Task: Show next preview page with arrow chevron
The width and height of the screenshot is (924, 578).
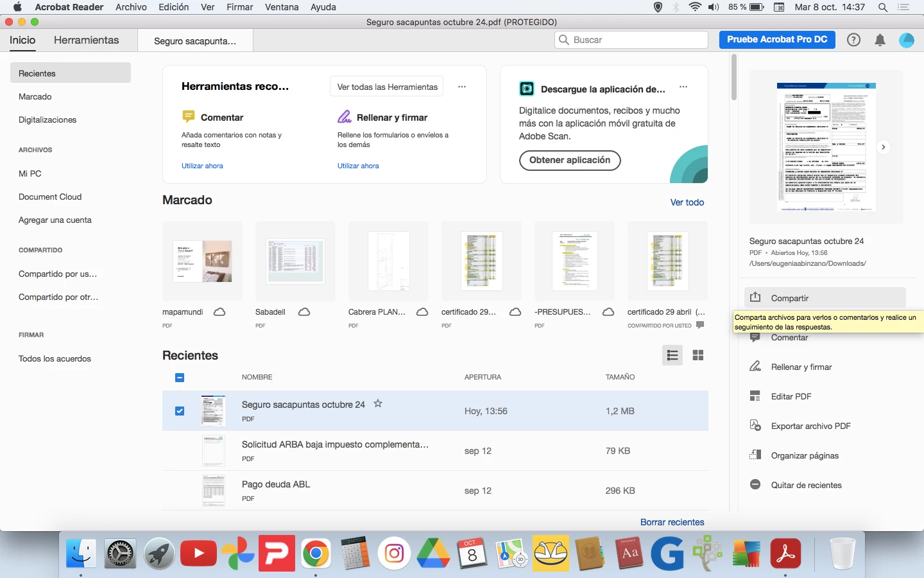Action: click(x=884, y=147)
